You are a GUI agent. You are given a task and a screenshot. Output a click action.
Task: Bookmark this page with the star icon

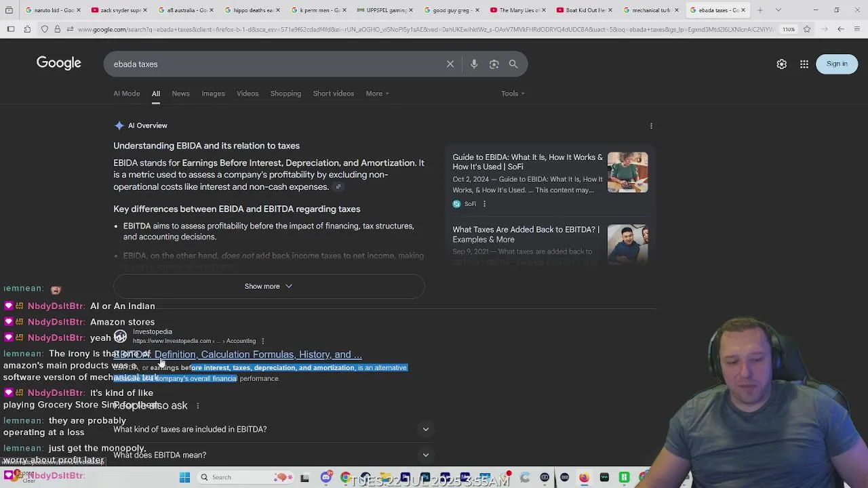[x=806, y=29]
